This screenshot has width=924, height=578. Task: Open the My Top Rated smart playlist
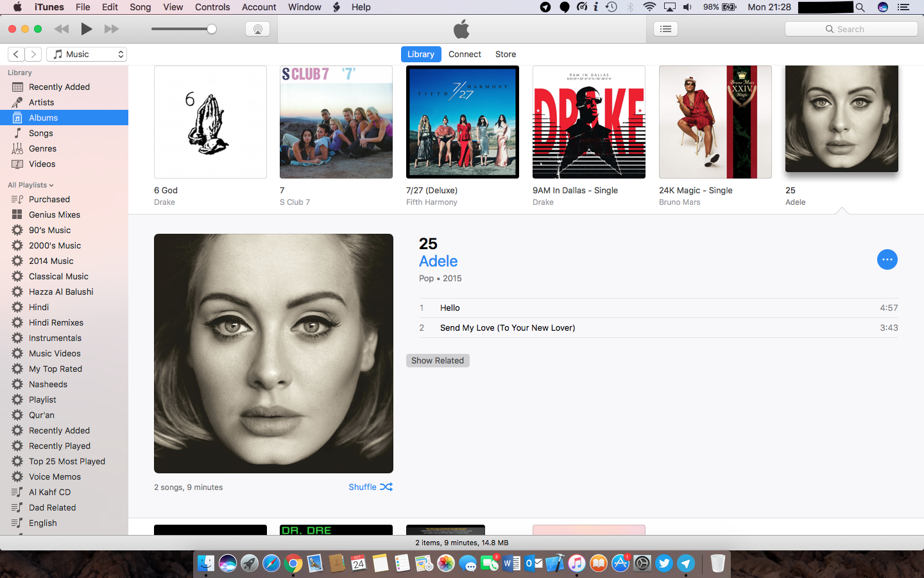pos(64,369)
